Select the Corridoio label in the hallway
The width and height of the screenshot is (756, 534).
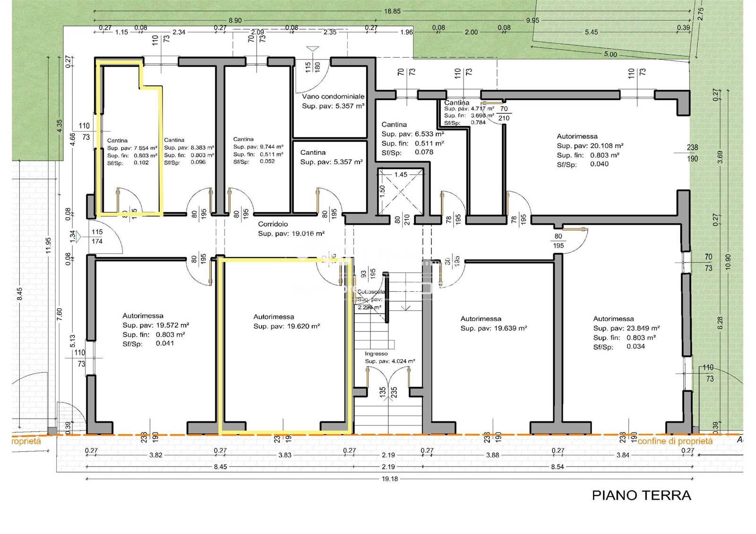click(x=273, y=224)
